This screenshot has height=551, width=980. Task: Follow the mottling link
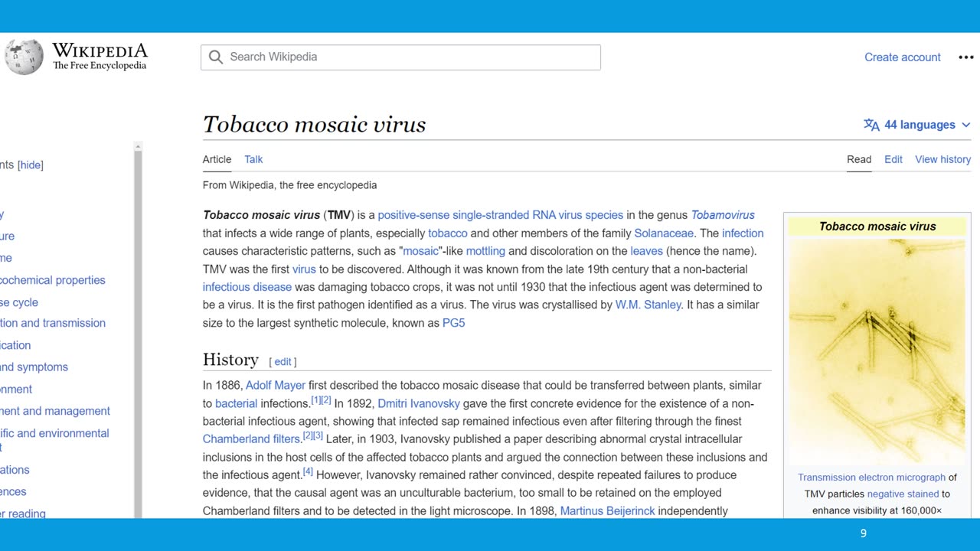pos(485,251)
